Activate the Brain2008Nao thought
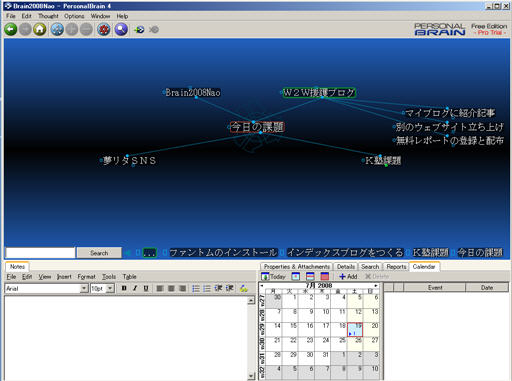The image size is (512, 381). 193,93
